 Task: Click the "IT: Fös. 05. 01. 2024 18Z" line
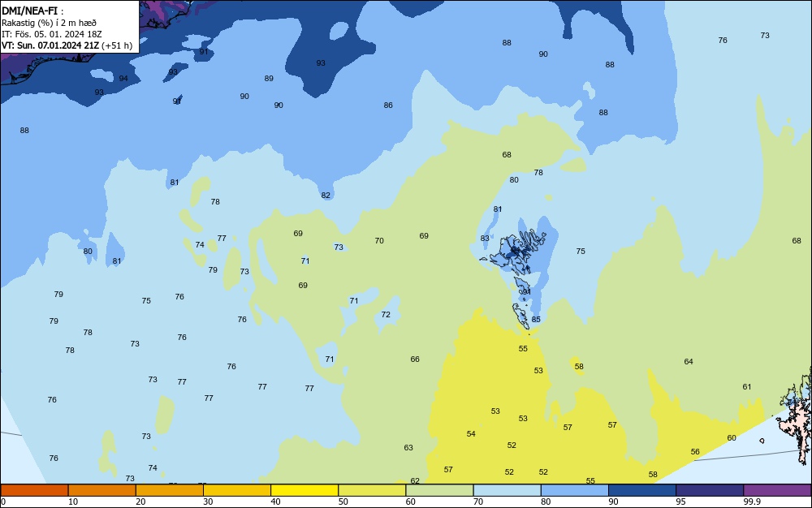point(51,34)
